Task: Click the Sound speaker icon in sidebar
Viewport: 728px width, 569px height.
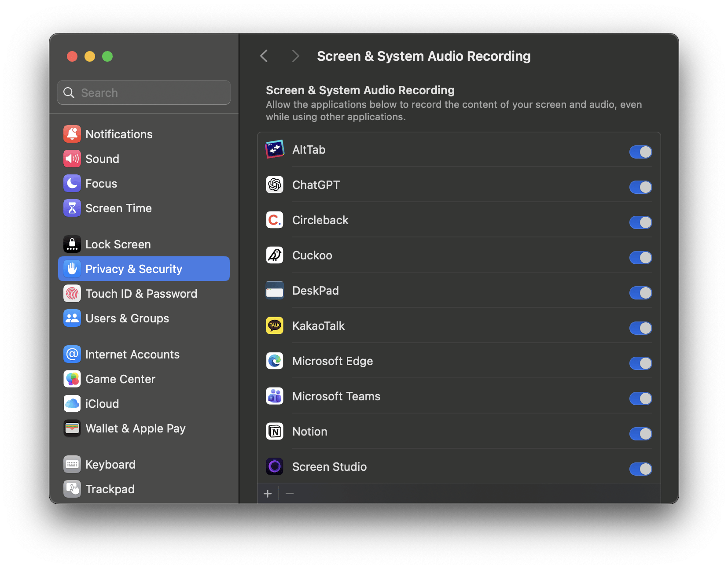Action: [72, 159]
